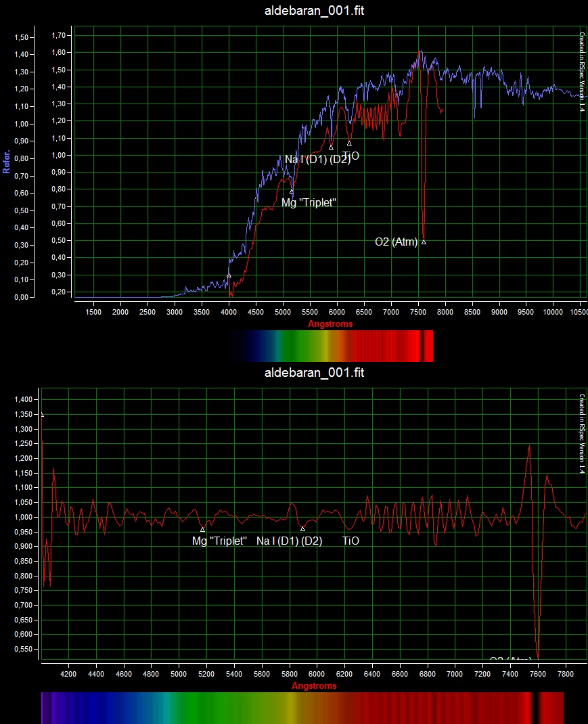Select the Mg Triplet triangle marker in lower chart
588x724 pixels.
[202, 529]
